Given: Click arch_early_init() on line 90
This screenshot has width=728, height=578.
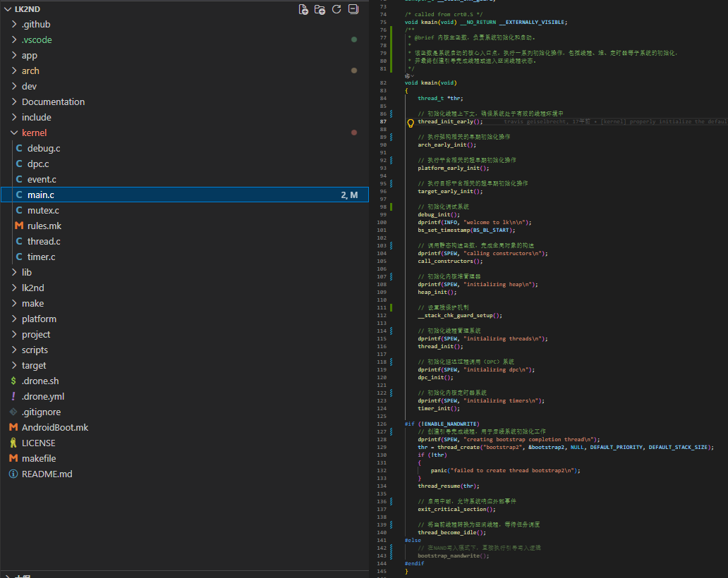Looking at the screenshot, I should click(447, 144).
